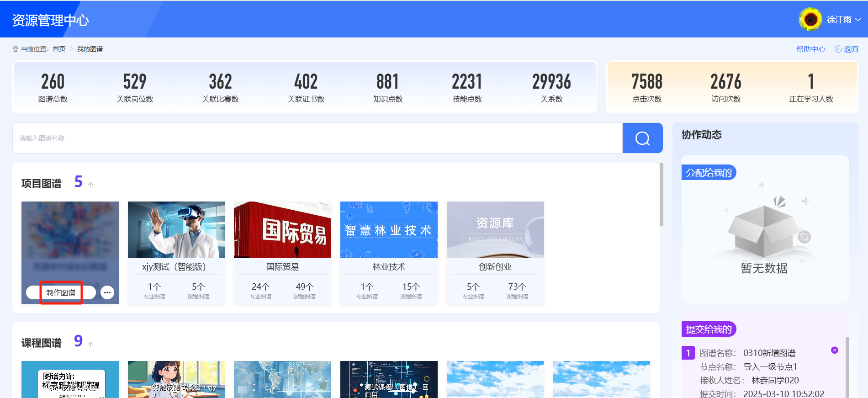Image resolution: width=868 pixels, height=398 pixels.
Task: Click the 点击次数 7588 statistic
Action: click(x=647, y=87)
